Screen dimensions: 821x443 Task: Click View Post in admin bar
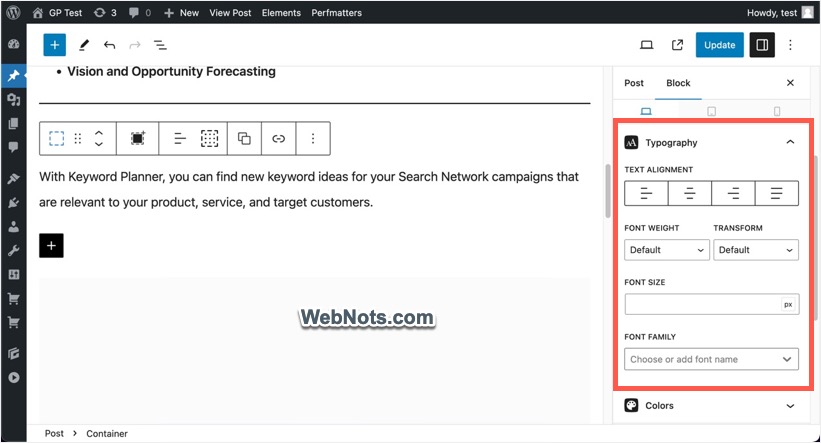[x=230, y=13]
